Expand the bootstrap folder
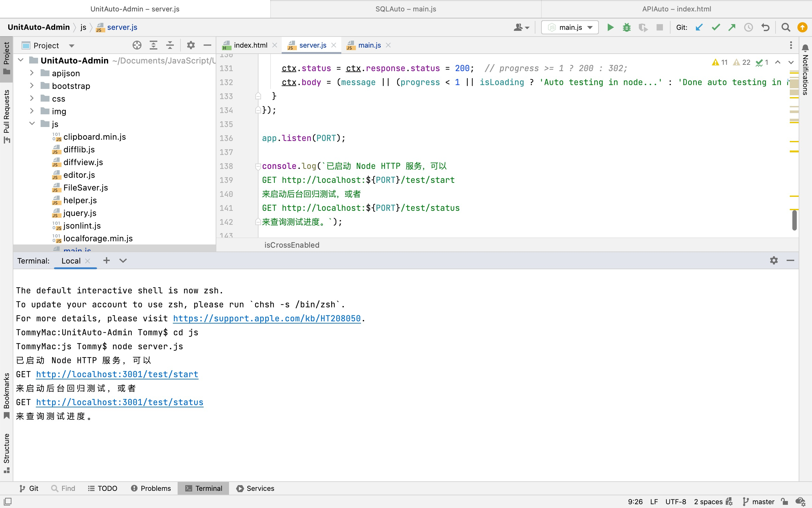The width and height of the screenshot is (812, 508). (31, 86)
